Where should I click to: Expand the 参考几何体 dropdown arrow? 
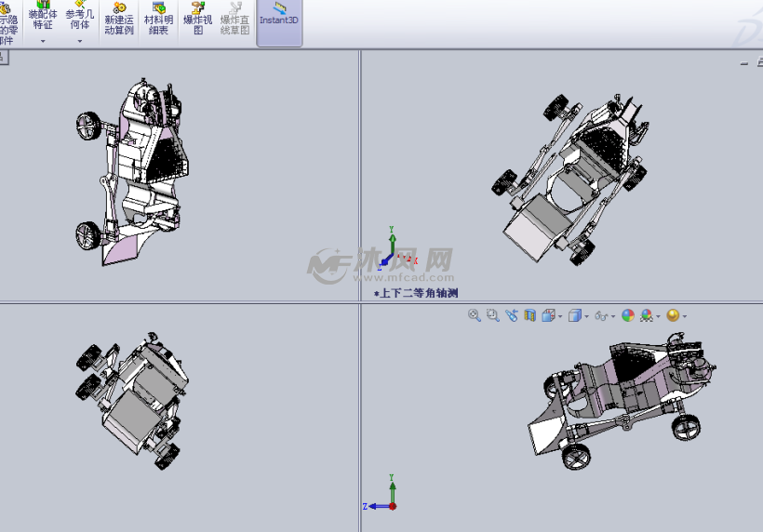(x=80, y=41)
